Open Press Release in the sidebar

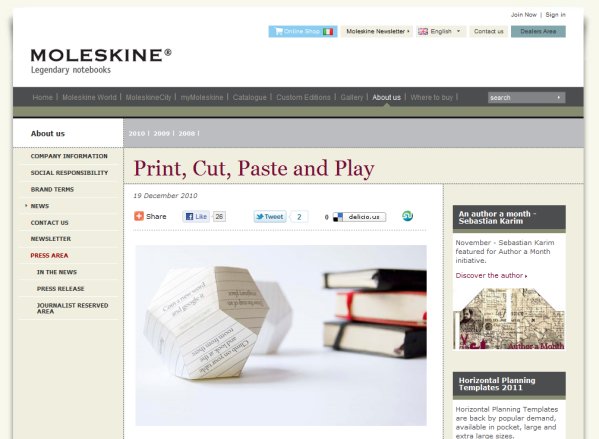tap(60, 289)
